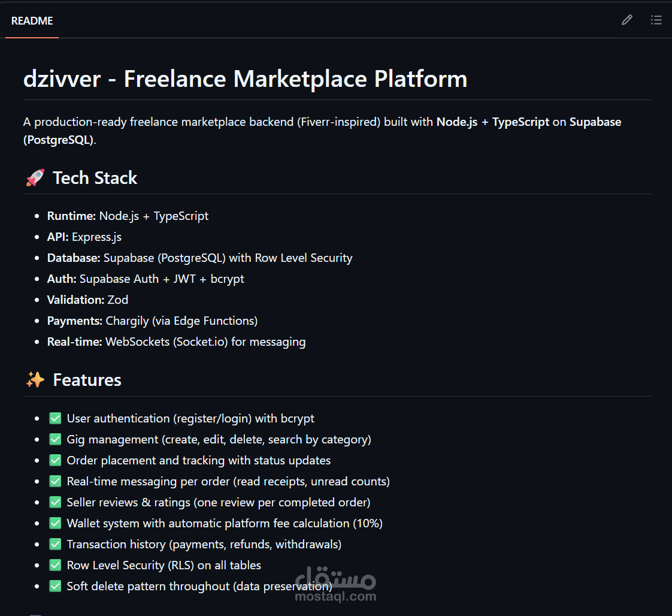Click the checkmark before Seller reviews & ratings

[x=55, y=502]
